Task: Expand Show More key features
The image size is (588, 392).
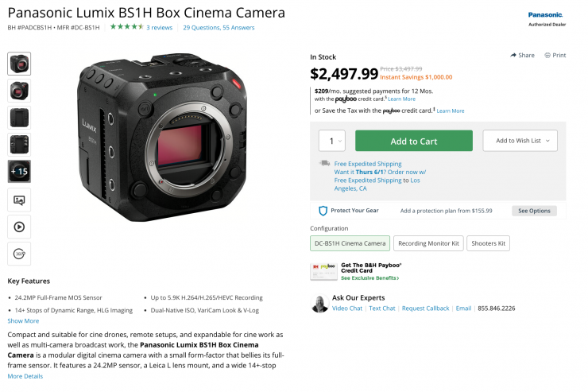Action: (23, 321)
